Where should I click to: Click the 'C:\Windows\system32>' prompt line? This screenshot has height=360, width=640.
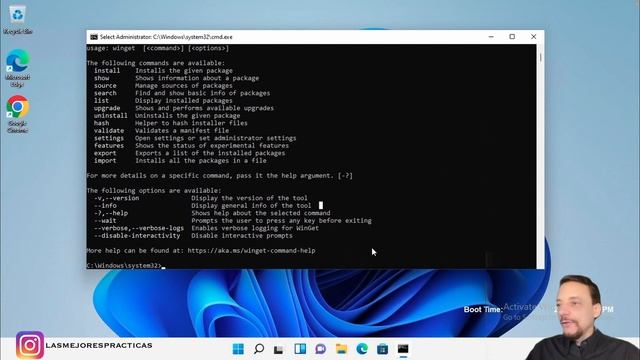(124, 266)
